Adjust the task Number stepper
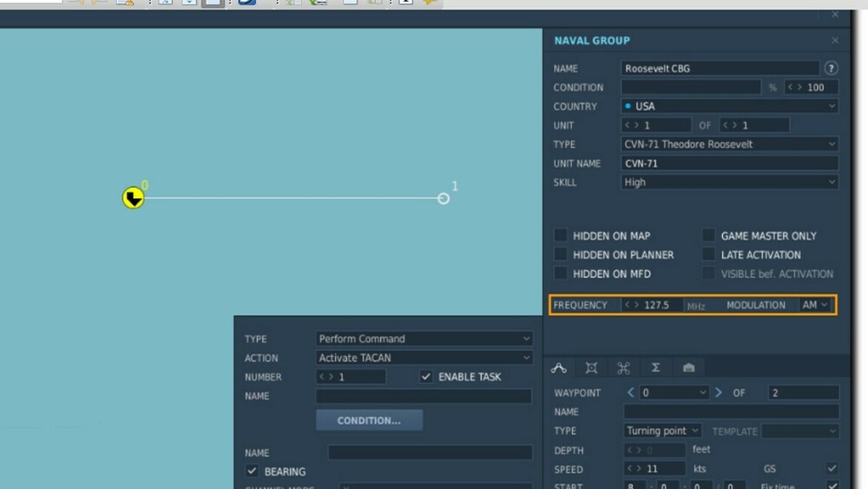 coord(326,377)
